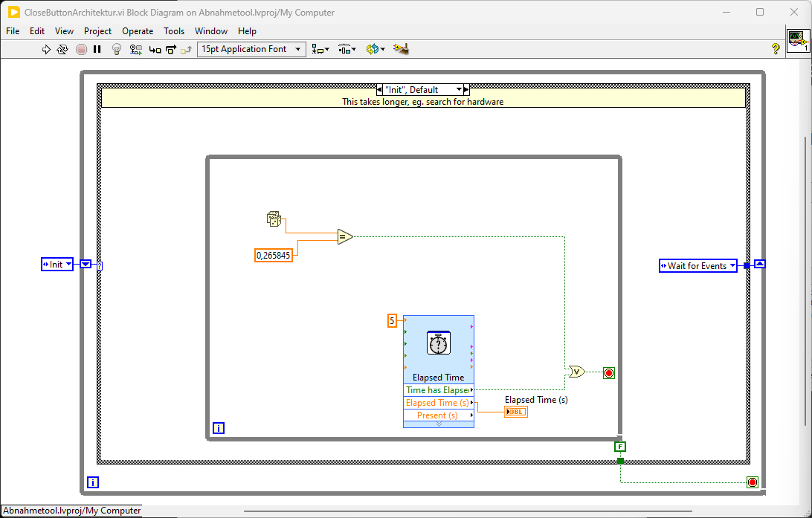812x518 pixels.
Task: Open the Distribute Objects dropdown
Action: (x=347, y=49)
